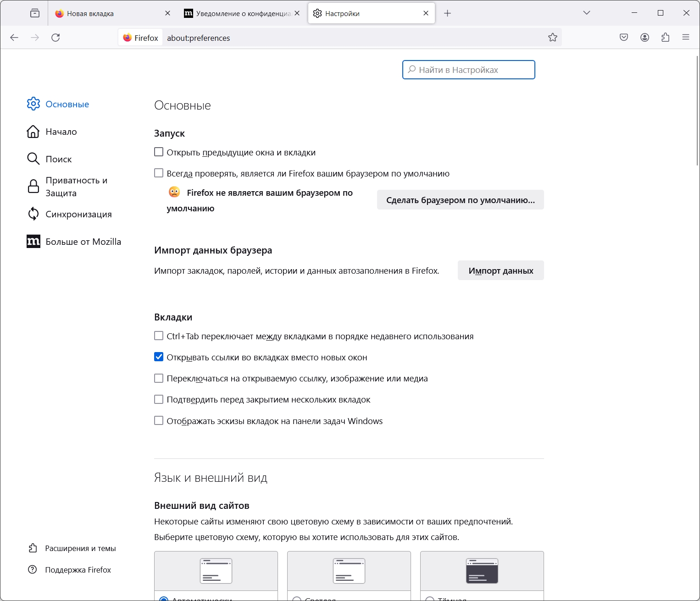Uncheck Открывать ссылки во вкладках вместо новых окон
700x601 pixels.
159,357
